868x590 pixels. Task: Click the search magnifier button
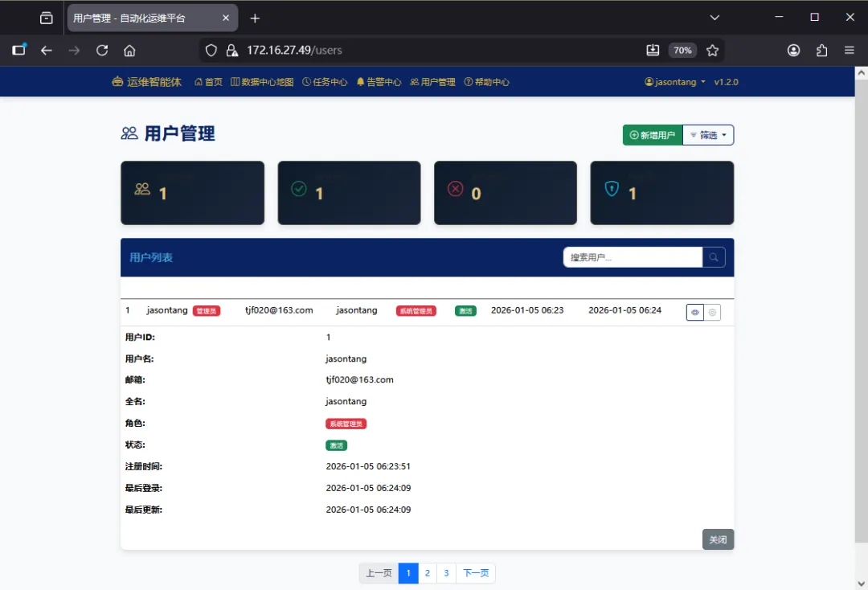[x=714, y=257]
